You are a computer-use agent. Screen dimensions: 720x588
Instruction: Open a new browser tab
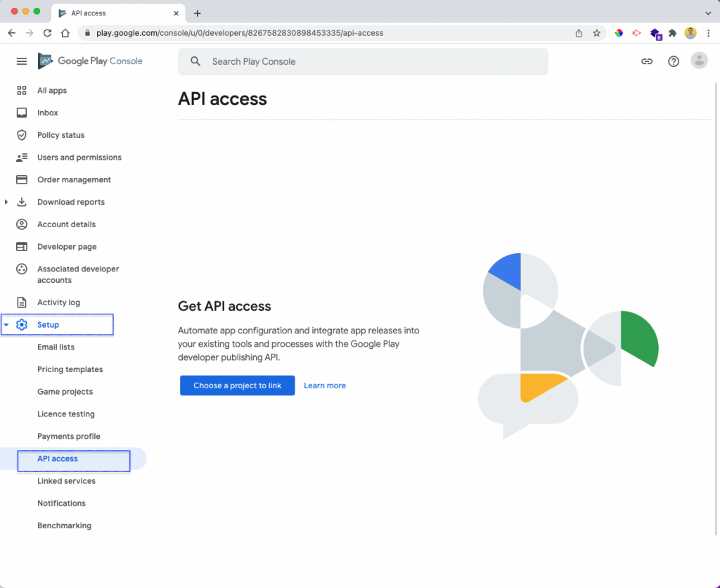point(198,13)
